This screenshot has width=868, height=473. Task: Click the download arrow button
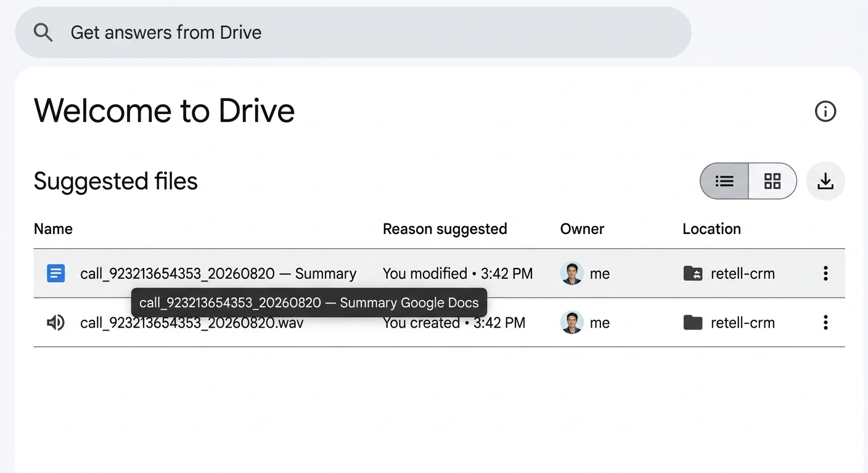point(825,181)
